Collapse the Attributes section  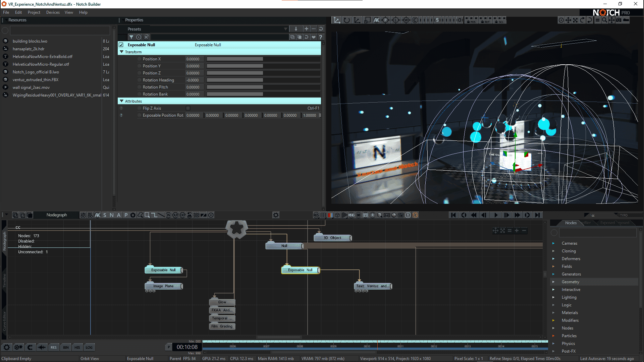coord(122,101)
